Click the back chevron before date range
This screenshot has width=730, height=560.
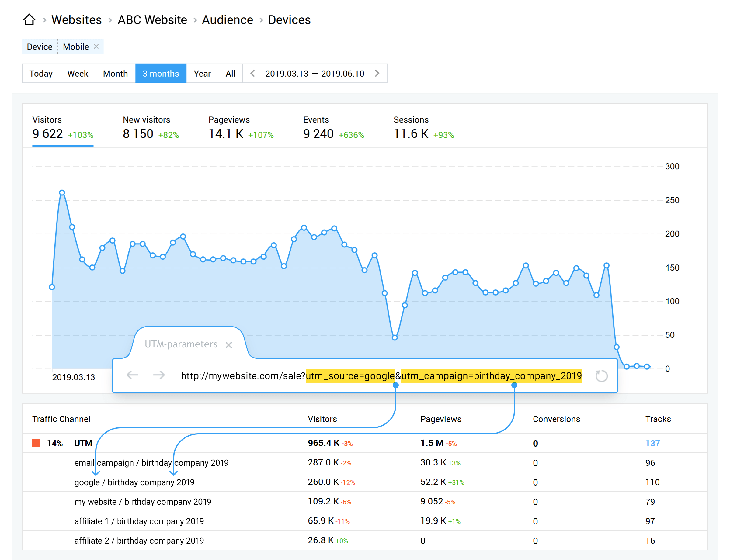[251, 73]
